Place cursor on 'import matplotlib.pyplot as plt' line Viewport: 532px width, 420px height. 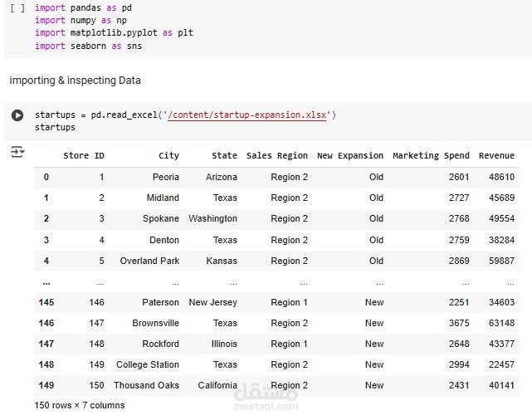click(114, 33)
